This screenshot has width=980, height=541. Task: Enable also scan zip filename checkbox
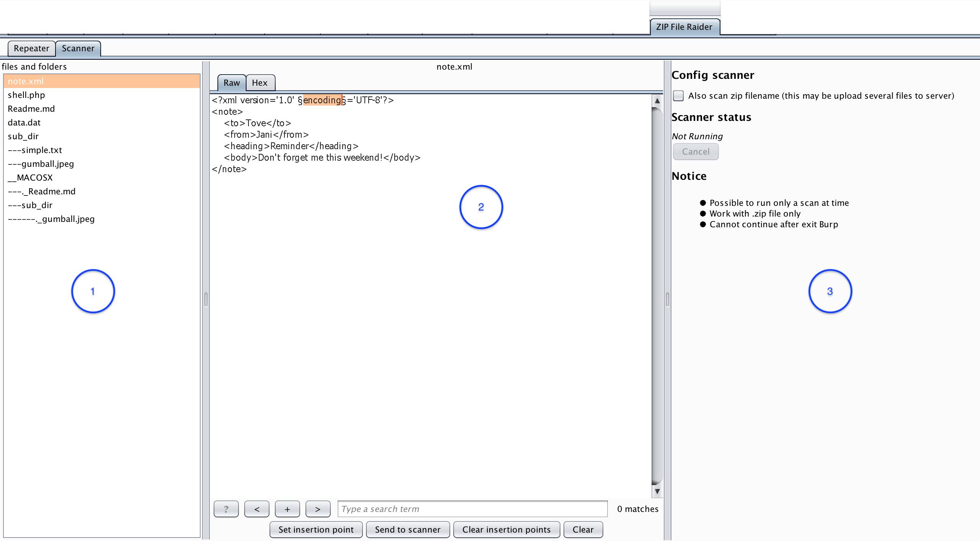pyautogui.click(x=678, y=96)
